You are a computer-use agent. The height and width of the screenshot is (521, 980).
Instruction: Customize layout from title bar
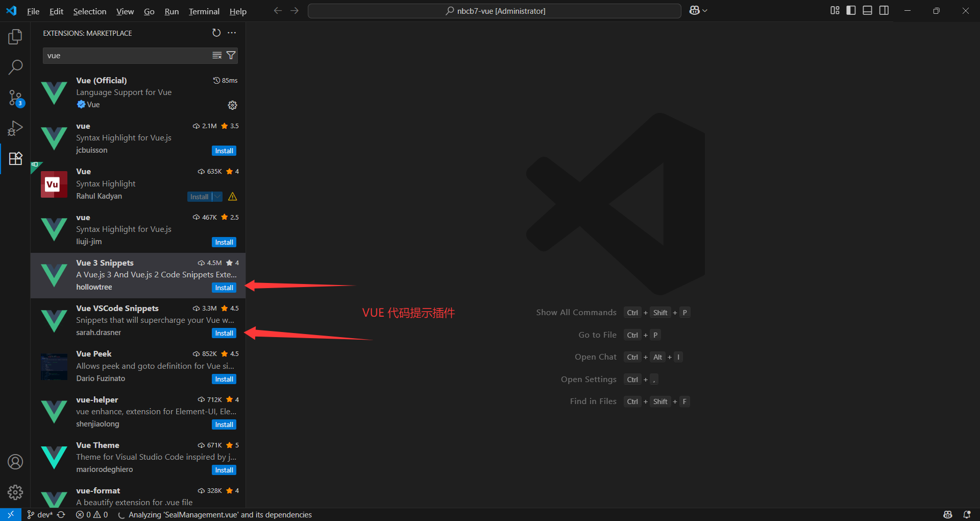(x=835, y=11)
